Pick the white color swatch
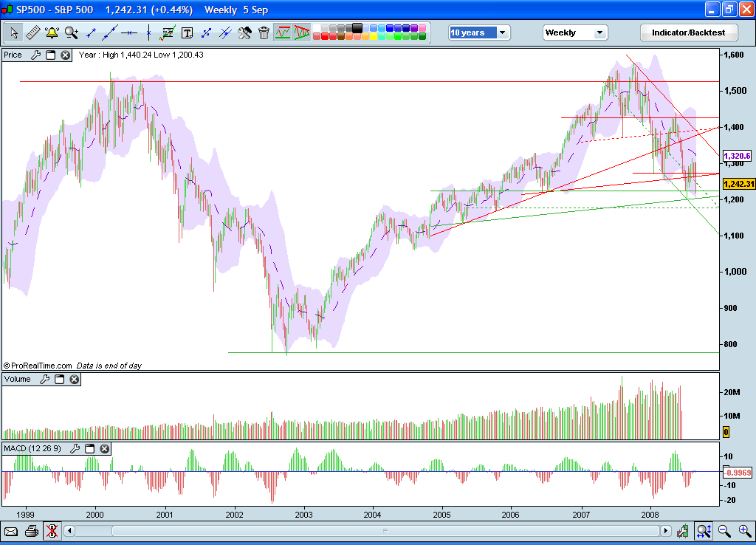The image size is (756, 545). [x=317, y=28]
